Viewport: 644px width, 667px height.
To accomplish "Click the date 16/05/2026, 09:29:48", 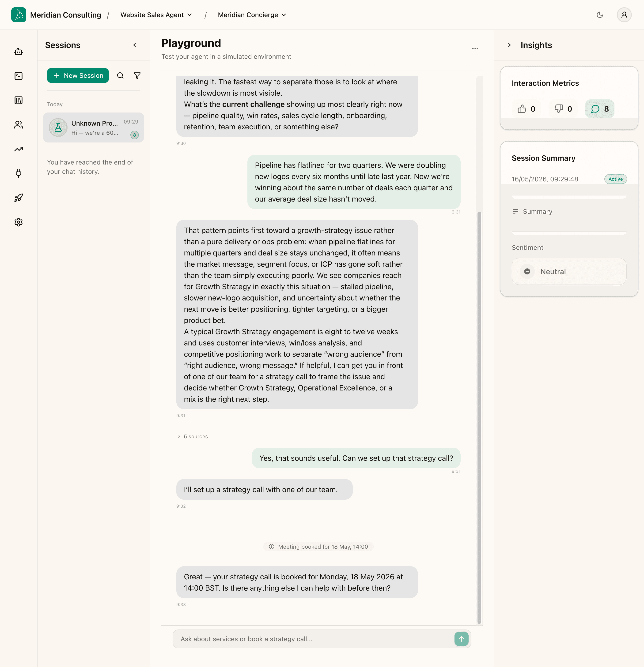I will [545, 179].
